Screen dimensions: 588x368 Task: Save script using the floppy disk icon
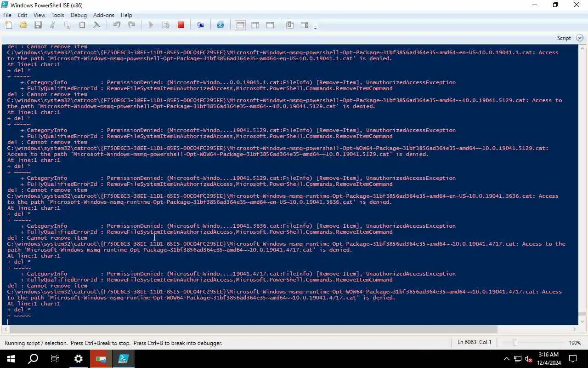(38, 25)
